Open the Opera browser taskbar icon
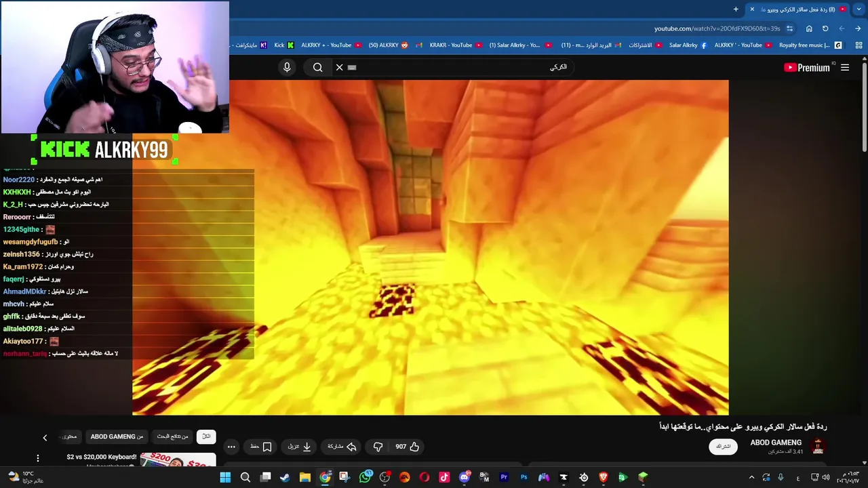Viewport: 868px width, 488px height. pyautogui.click(x=425, y=477)
